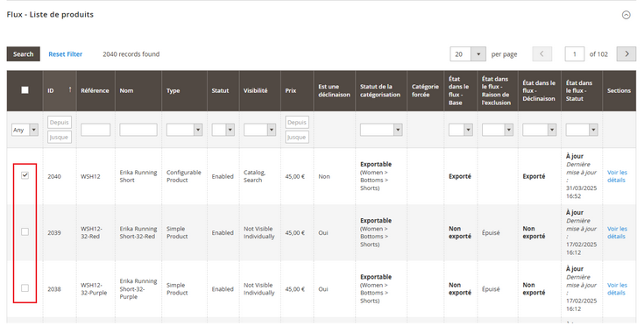Open Voir les détails for product 2038
644x326 pixels.
[617, 289]
